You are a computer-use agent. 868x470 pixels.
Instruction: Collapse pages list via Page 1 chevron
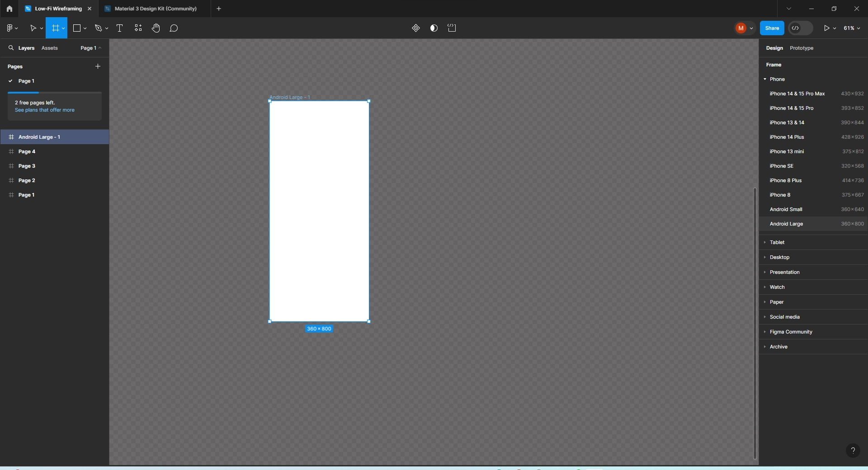100,48
